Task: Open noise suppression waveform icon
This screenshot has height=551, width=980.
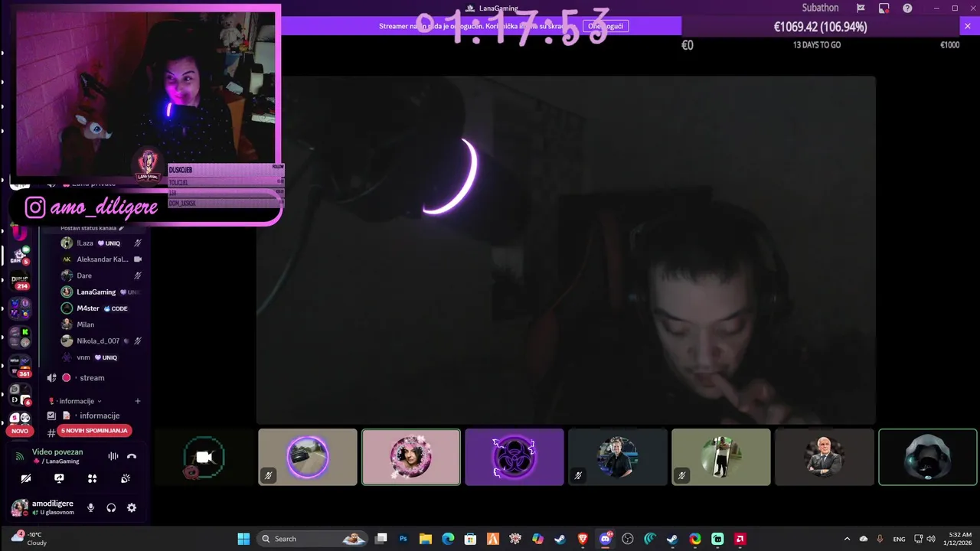Action: point(113,456)
